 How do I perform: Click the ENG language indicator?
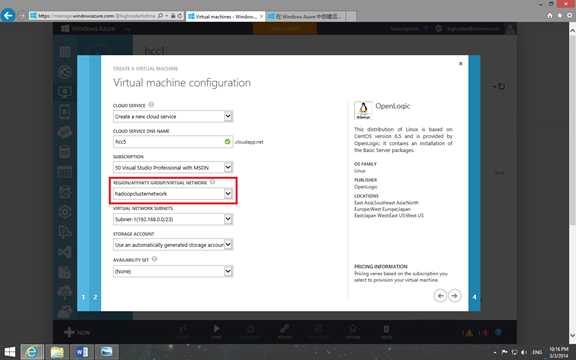click(x=537, y=353)
